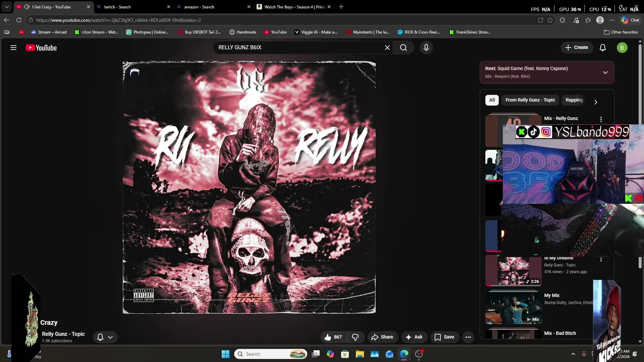Open the account avatar menu
Screen dimensions: 644x362
point(622,48)
